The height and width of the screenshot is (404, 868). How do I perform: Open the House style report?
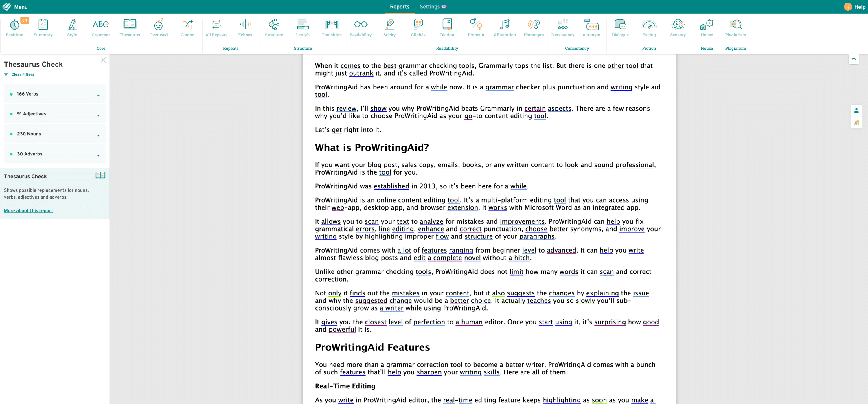(x=707, y=27)
